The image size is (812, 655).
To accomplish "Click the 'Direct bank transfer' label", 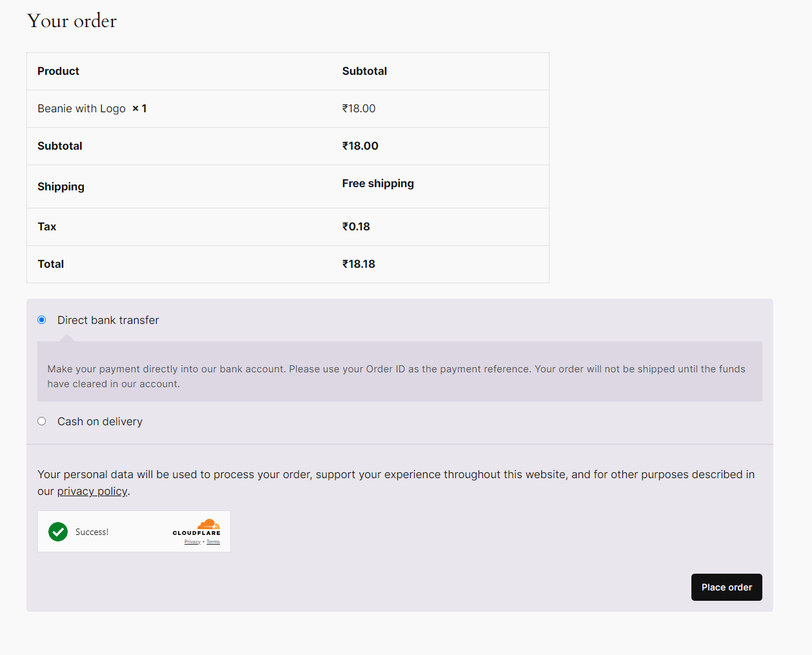I will 108,320.
